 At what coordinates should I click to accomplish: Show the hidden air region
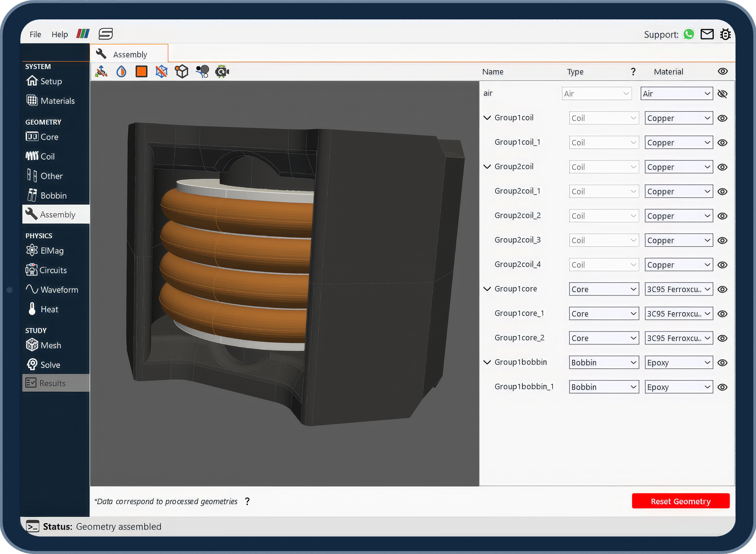[722, 94]
